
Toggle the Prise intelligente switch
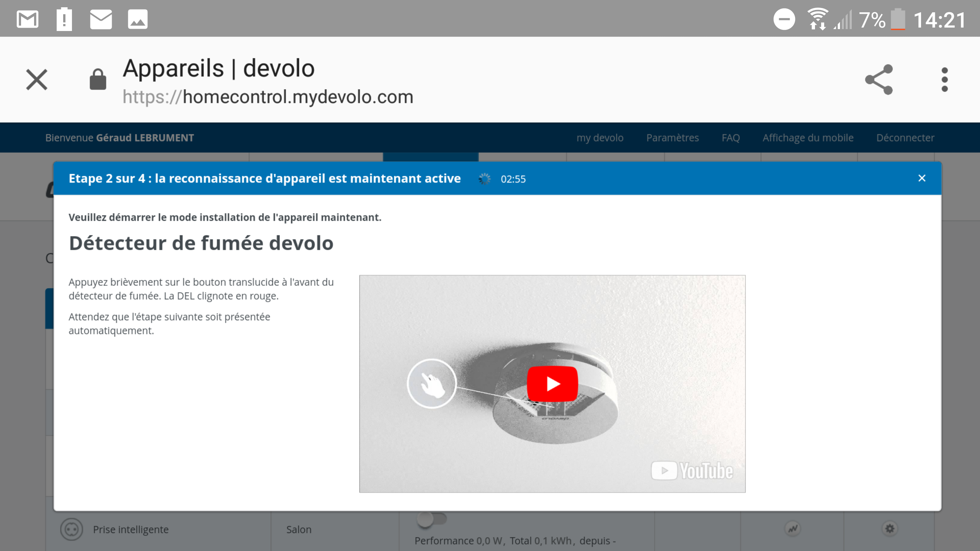[431, 520]
